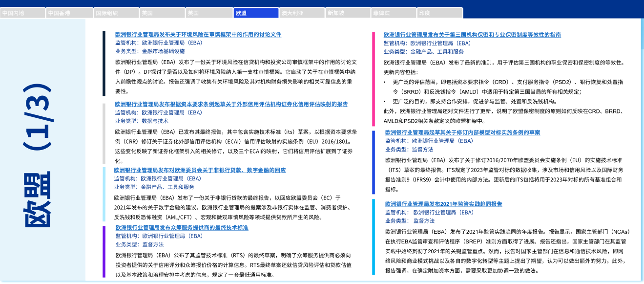This screenshot has width=644, height=284.
Task: Follow the 修订内部模型对标实施条例的草案 link
Action: [462, 132]
